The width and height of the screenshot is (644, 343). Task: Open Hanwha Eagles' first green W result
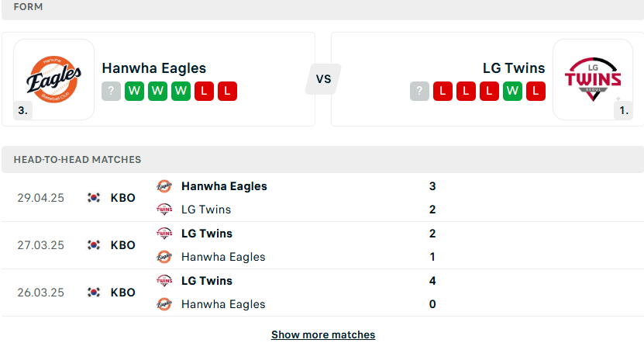[134, 92]
